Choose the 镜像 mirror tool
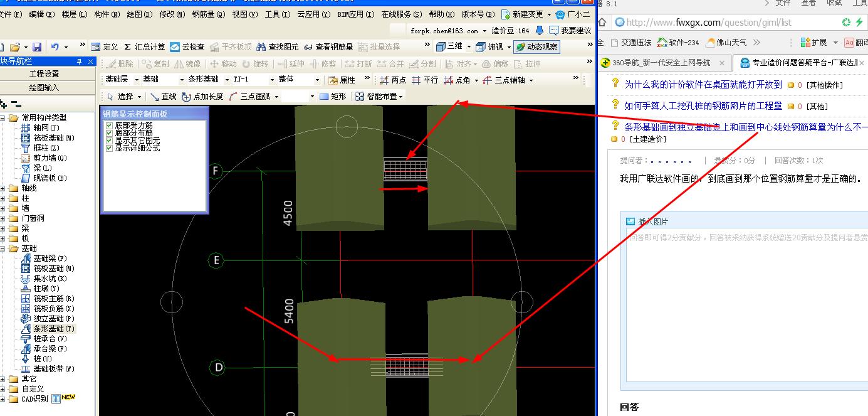This screenshot has width=868, height=416. (x=188, y=64)
